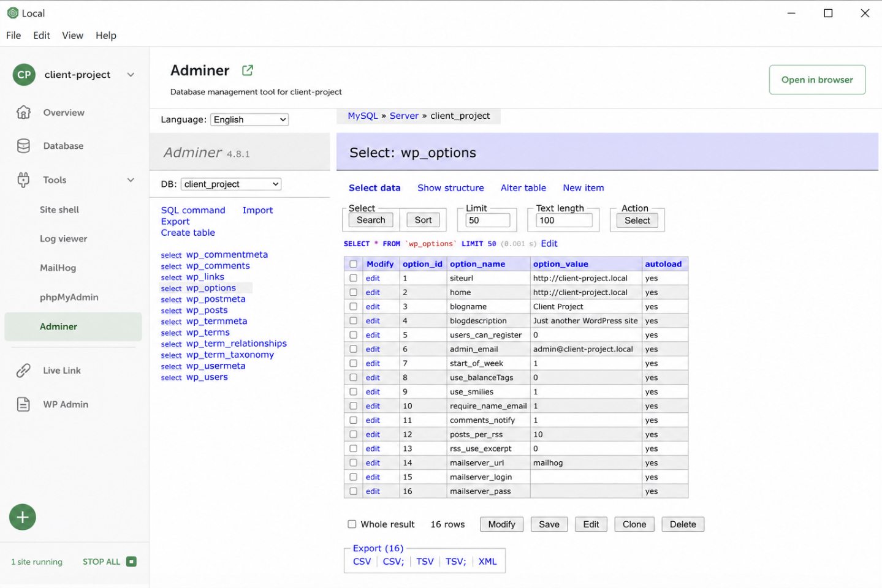This screenshot has width=882, height=588.
Task: Check the mailserver_pass row checkbox
Action: pos(353,491)
